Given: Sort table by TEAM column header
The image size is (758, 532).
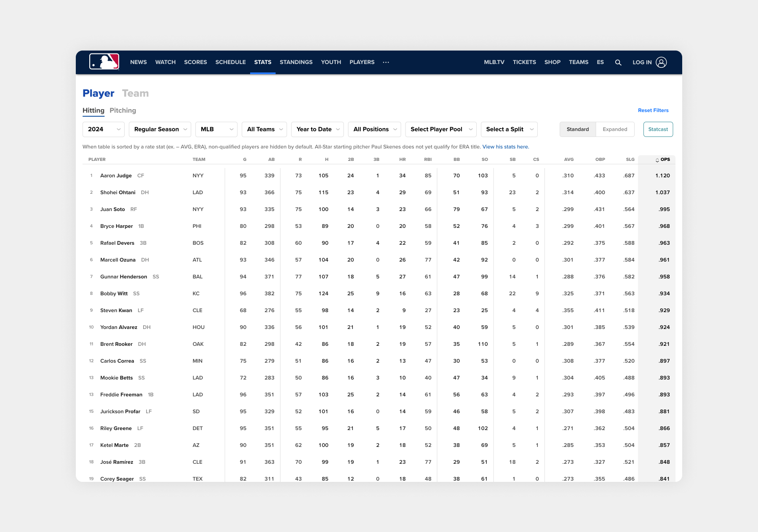Looking at the screenshot, I should 199,160.
